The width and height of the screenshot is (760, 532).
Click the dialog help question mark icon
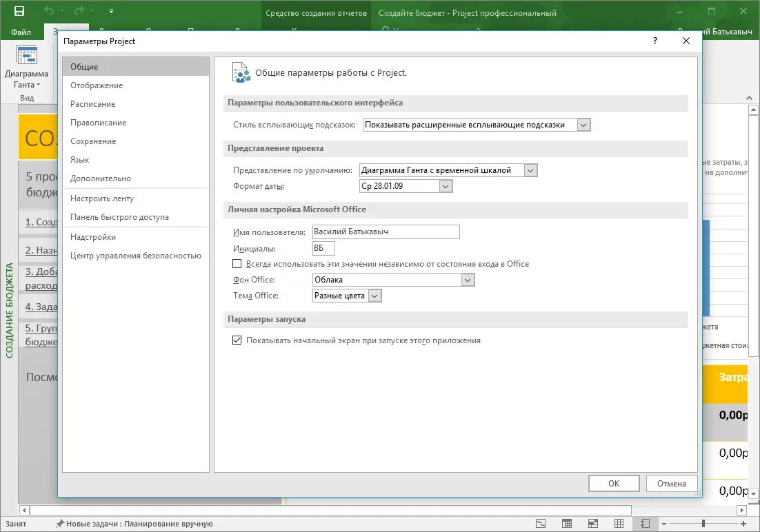pos(654,41)
